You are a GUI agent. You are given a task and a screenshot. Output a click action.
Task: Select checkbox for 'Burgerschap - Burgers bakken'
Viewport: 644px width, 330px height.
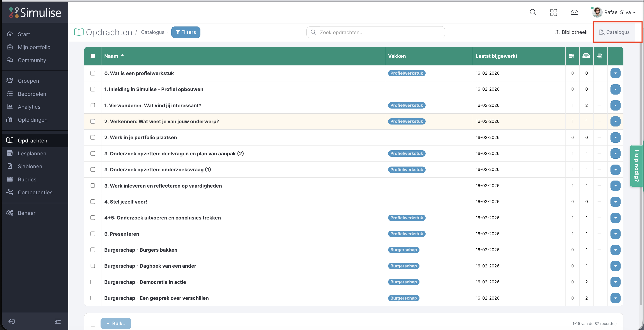tap(93, 250)
